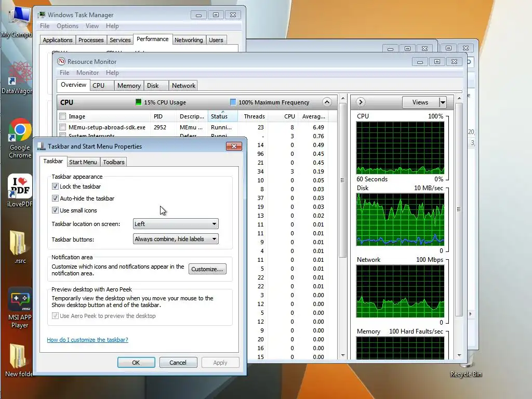Toggle the Lock the taskbar checkbox
The image size is (532, 399).
(55, 187)
